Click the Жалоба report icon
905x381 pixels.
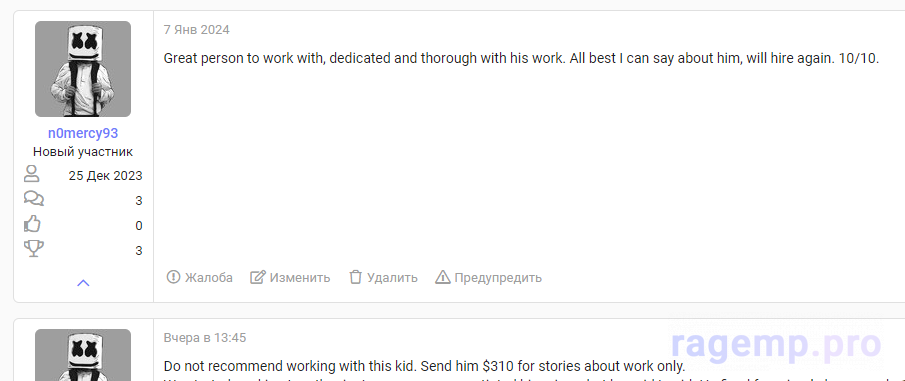(173, 277)
